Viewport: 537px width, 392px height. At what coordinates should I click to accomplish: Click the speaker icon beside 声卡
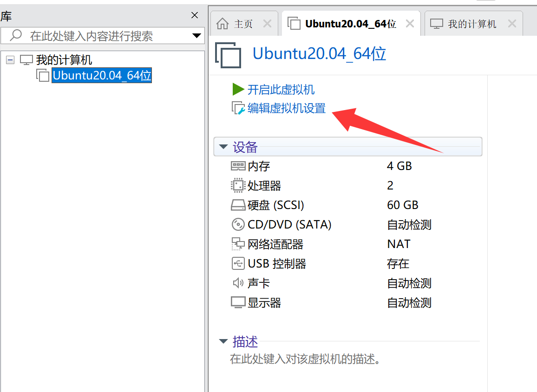click(238, 283)
